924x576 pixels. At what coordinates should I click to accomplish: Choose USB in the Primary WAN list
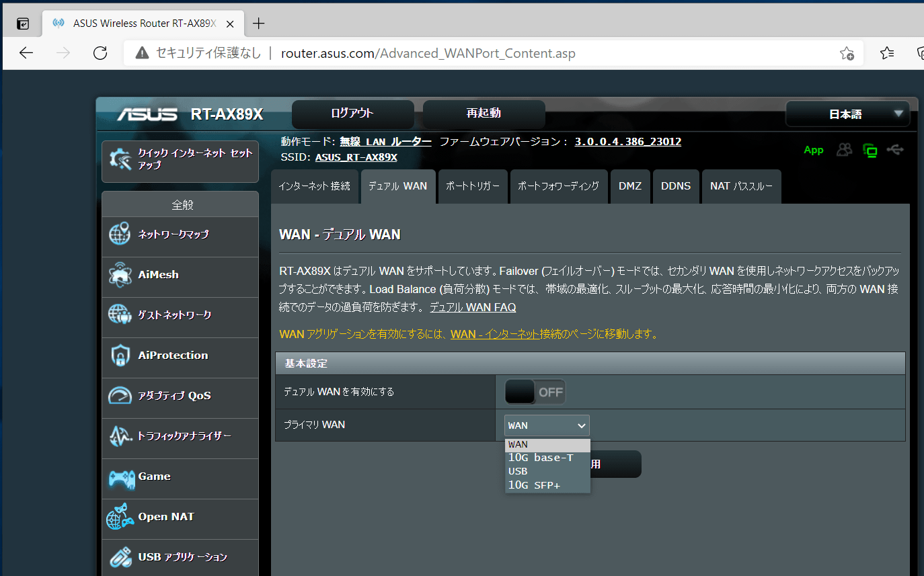(547, 471)
